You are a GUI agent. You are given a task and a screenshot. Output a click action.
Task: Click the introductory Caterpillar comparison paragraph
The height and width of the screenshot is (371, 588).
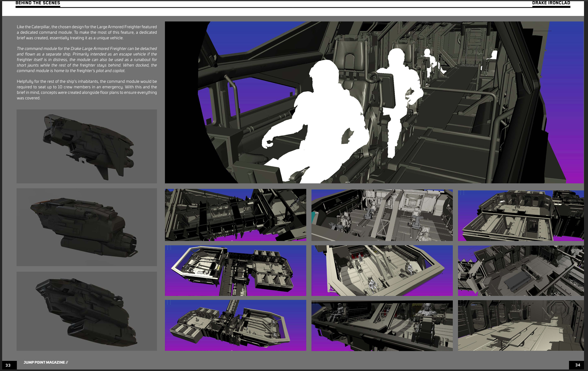[x=87, y=32]
